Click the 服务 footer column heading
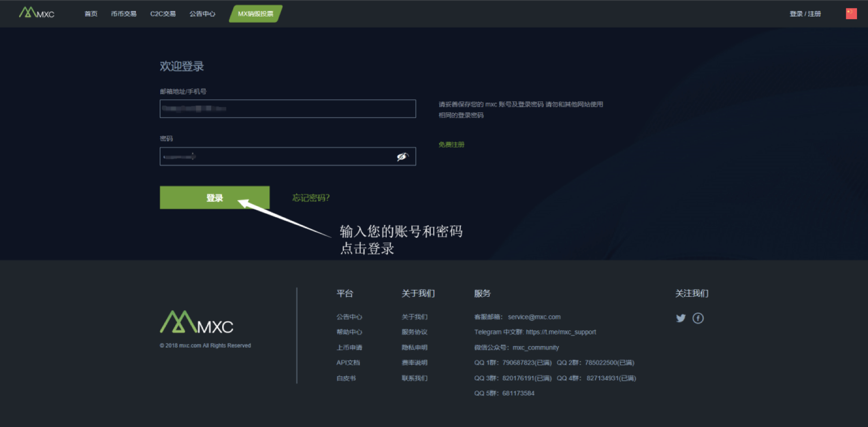The width and height of the screenshot is (868, 427). click(x=483, y=293)
